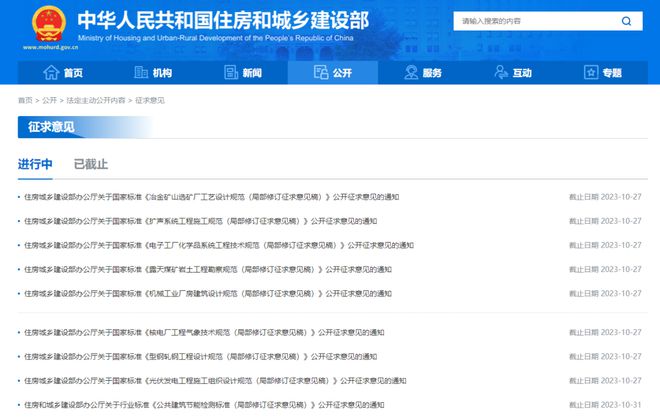Viewport: 660px width, 418px height.
Task: Click the 服务 person icon
Action: (x=411, y=72)
